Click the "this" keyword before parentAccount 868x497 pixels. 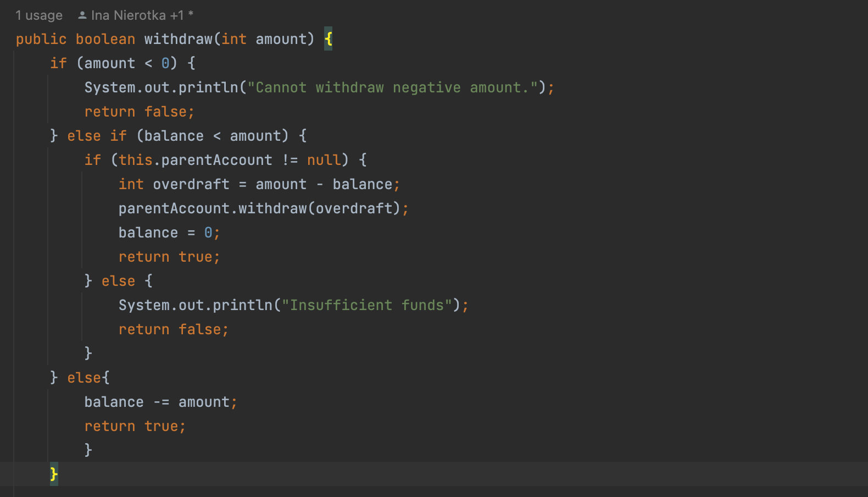[x=135, y=160]
